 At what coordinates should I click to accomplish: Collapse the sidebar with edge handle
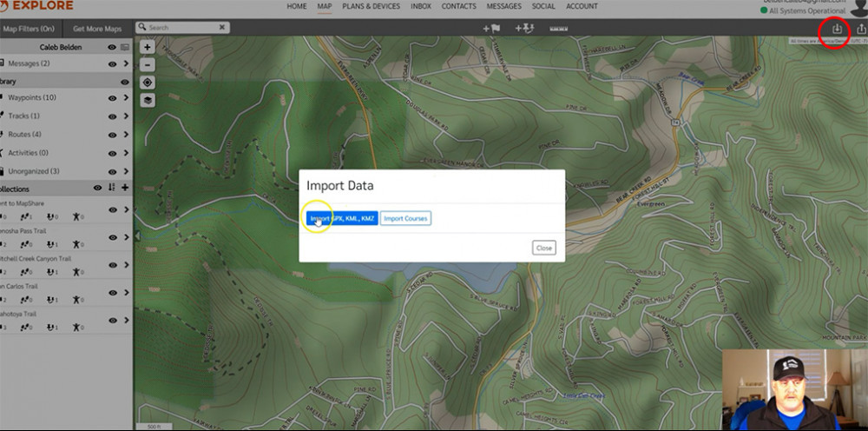coord(137,236)
